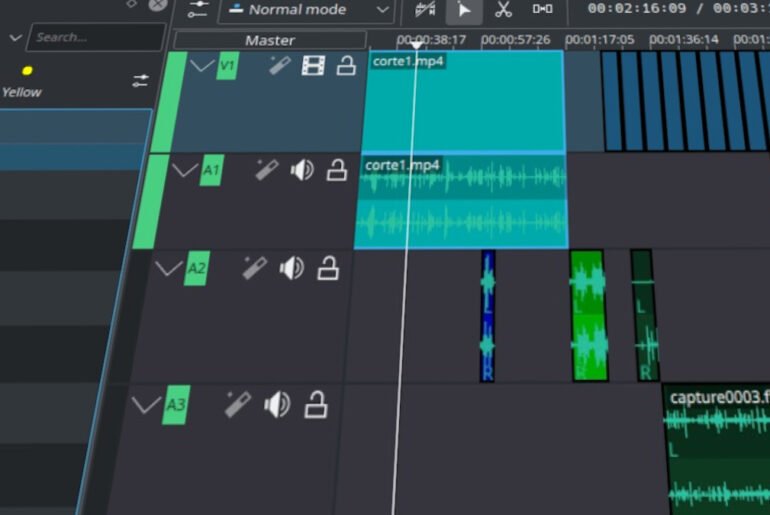
Task: Open timeline settings sliders icon beside Normal mode
Action: pos(197,10)
